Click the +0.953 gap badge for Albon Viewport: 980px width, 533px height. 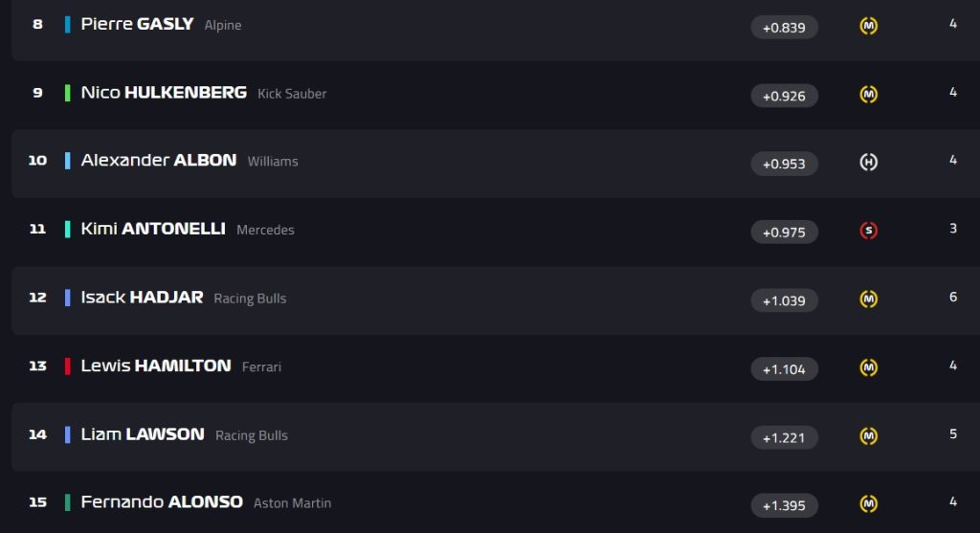pos(784,164)
